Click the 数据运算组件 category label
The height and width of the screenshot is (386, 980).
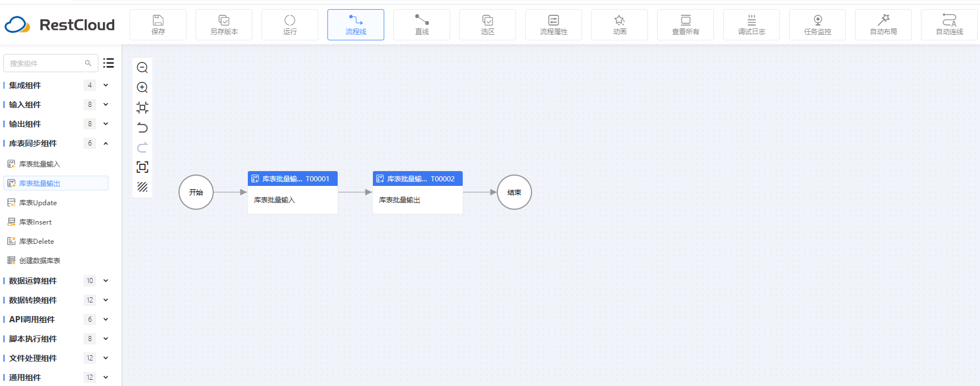pos(33,281)
